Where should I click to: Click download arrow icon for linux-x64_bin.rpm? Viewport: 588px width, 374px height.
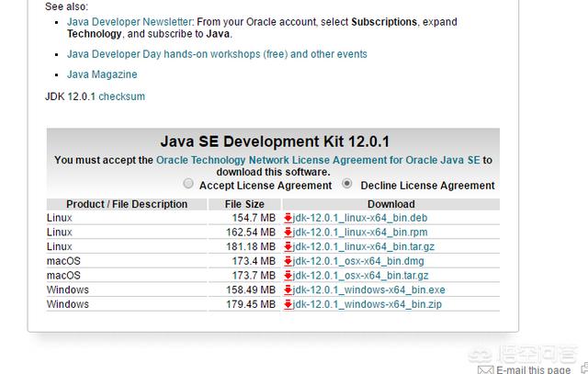click(288, 232)
